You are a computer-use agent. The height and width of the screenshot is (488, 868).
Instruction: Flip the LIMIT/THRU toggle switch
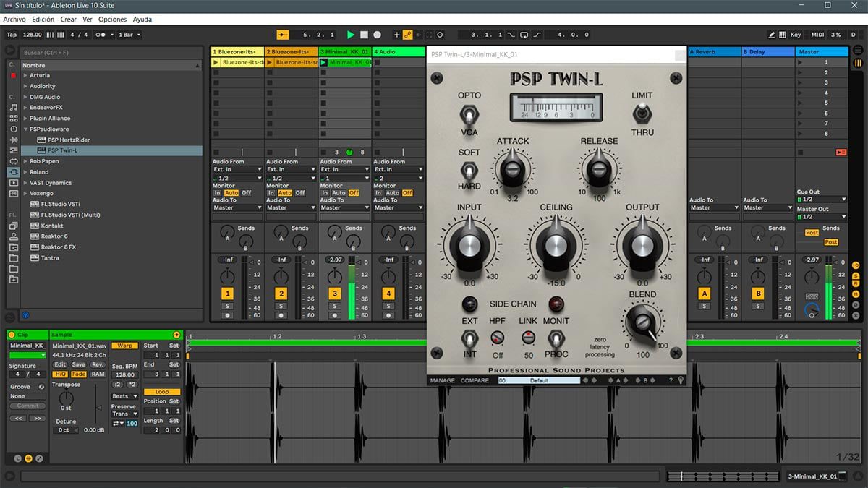coord(641,113)
